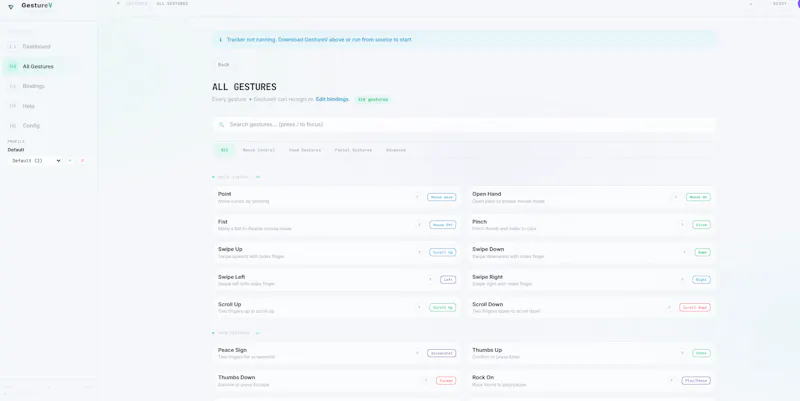The width and height of the screenshot is (800, 401).
Task: Click the Screenshot badge on Peace Sign row
Action: coord(441,353)
